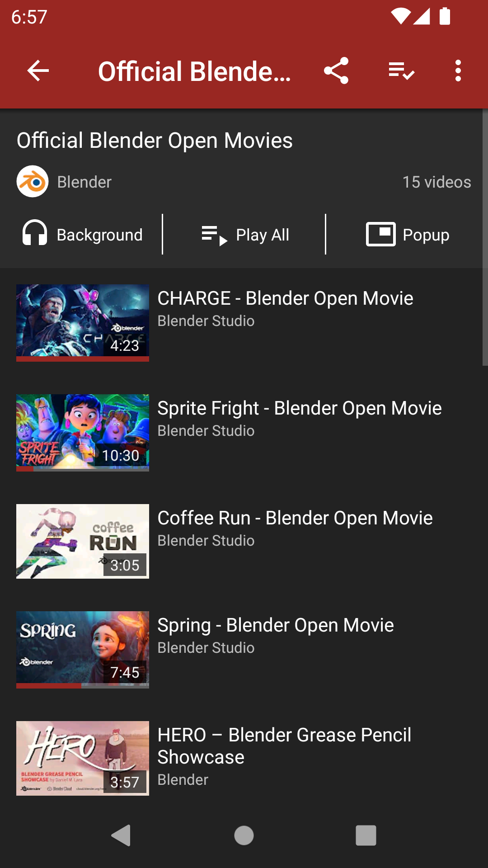This screenshot has height=868, width=488.
Task: Open HERO Blender Grease Pencil Showcase
Action: point(284,746)
